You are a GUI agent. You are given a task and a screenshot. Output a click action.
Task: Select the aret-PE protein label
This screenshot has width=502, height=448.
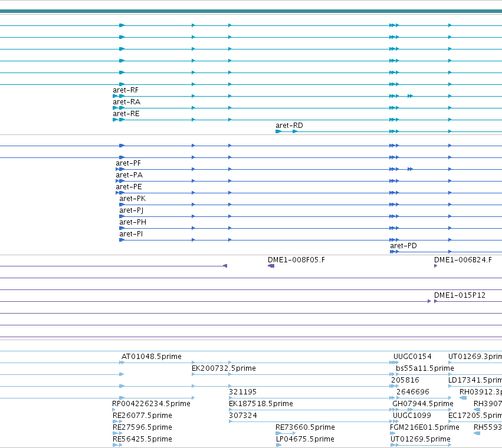click(129, 187)
